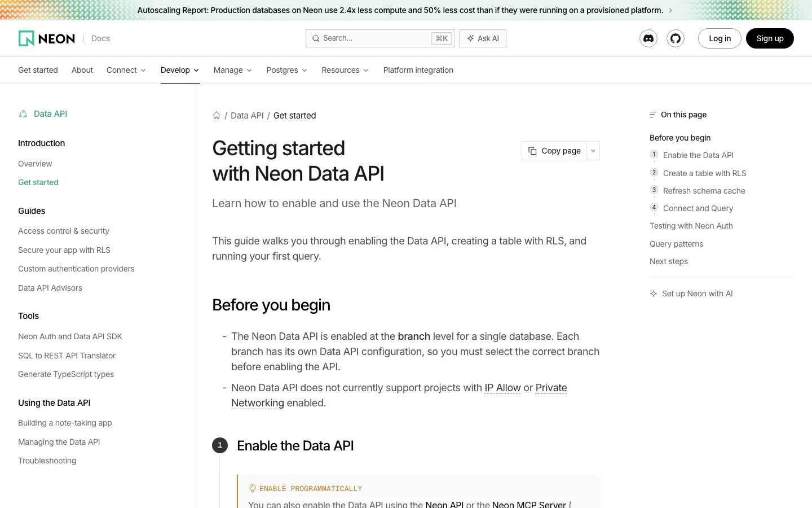Expand the Resources menu

click(345, 70)
